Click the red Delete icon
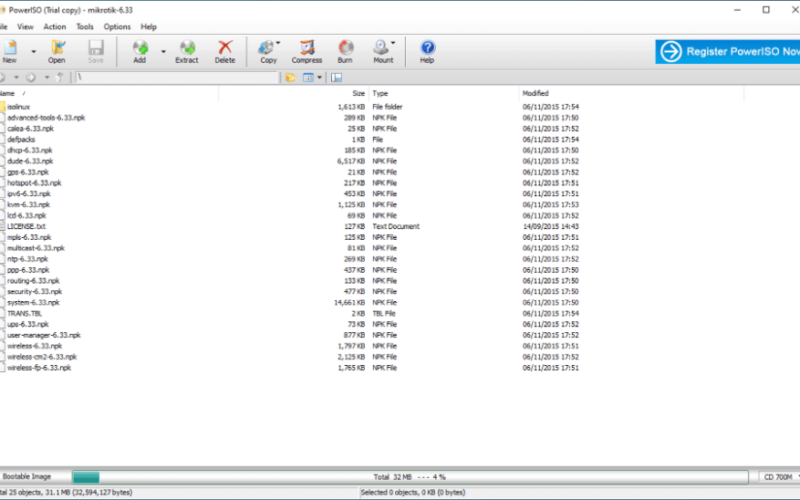This screenshot has width=800, height=500. [x=225, y=47]
